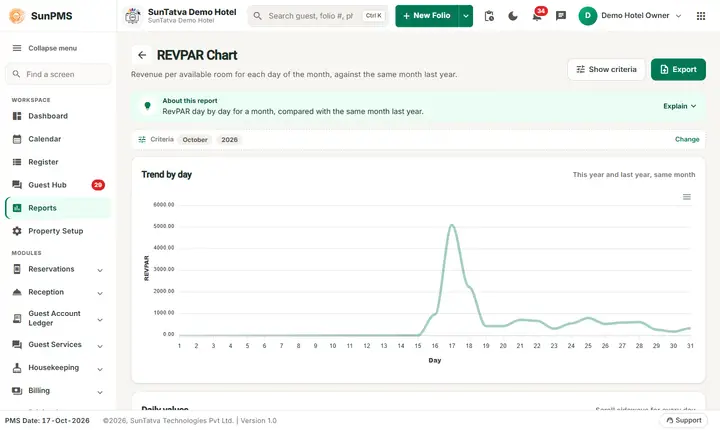Screen dimensions: 720x430
Task: Go back using the arrow beside REVPAR Chart
Action: [142, 55]
